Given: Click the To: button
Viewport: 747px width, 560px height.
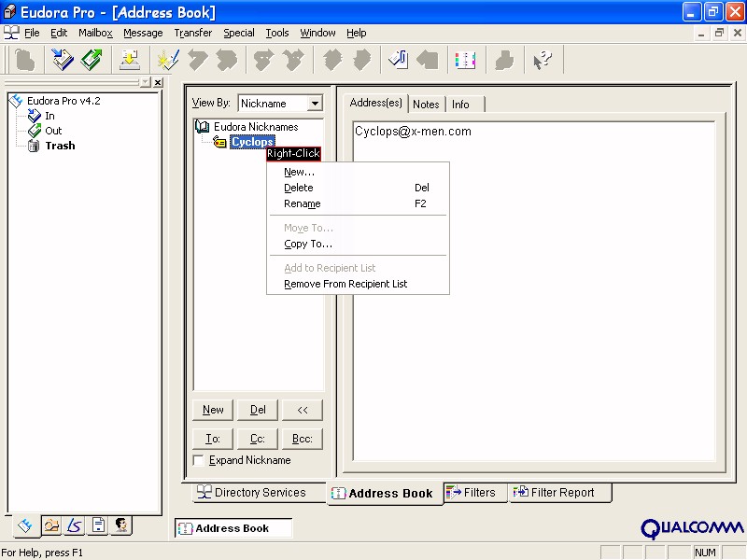Looking at the screenshot, I should (213, 439).
